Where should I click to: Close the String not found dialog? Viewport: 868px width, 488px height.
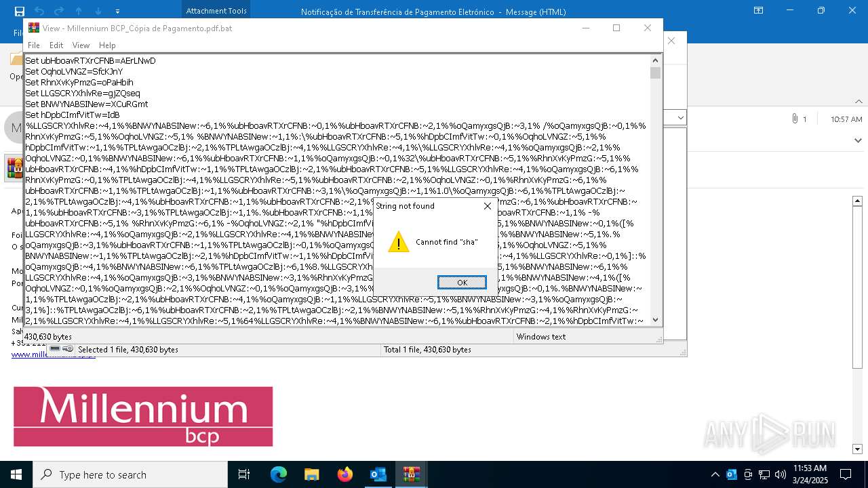488,206
